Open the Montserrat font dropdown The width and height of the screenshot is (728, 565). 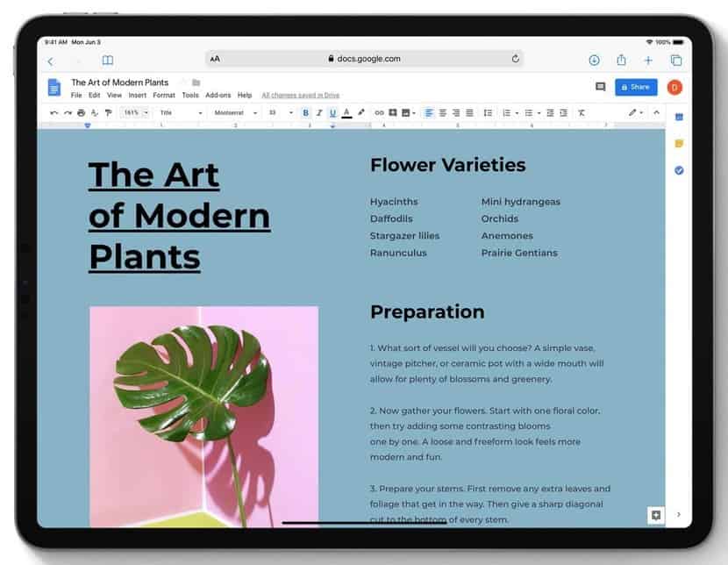(232, 112)
